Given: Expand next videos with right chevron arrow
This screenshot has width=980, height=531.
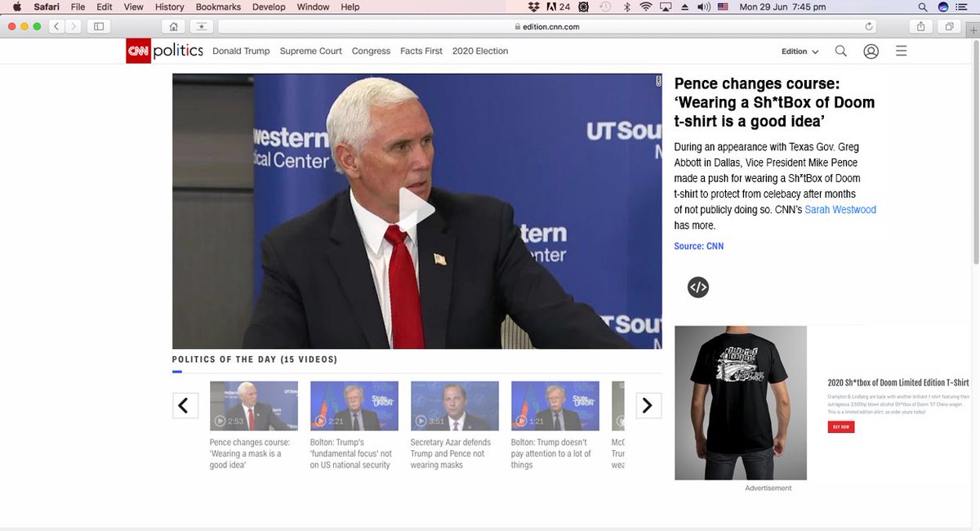Looking at the screenshot, I should (x=648, y=405).
